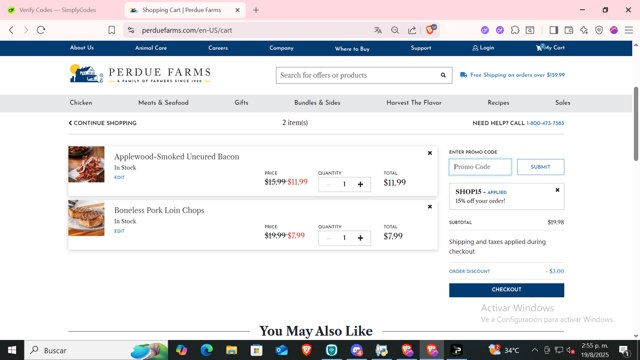
Task: Click the help phone number link
Action: 545,123
